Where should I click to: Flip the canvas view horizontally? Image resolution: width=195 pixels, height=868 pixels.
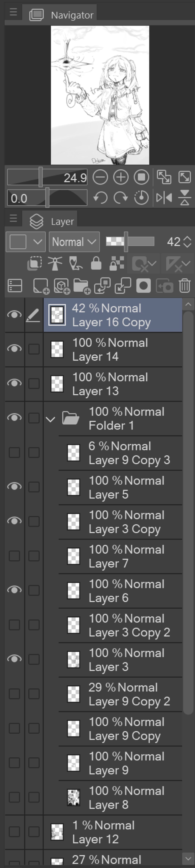164,198
